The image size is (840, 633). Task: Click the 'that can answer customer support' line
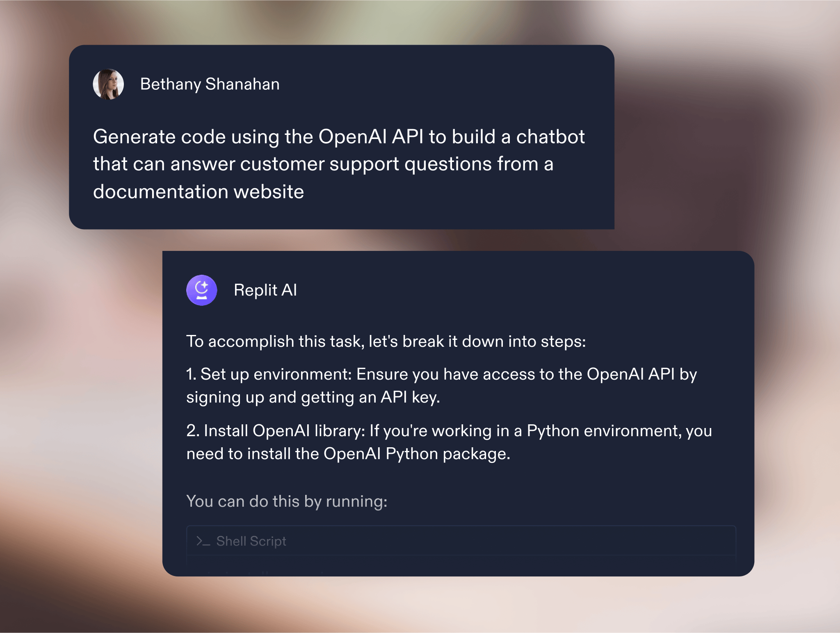[x=323, y=164]
